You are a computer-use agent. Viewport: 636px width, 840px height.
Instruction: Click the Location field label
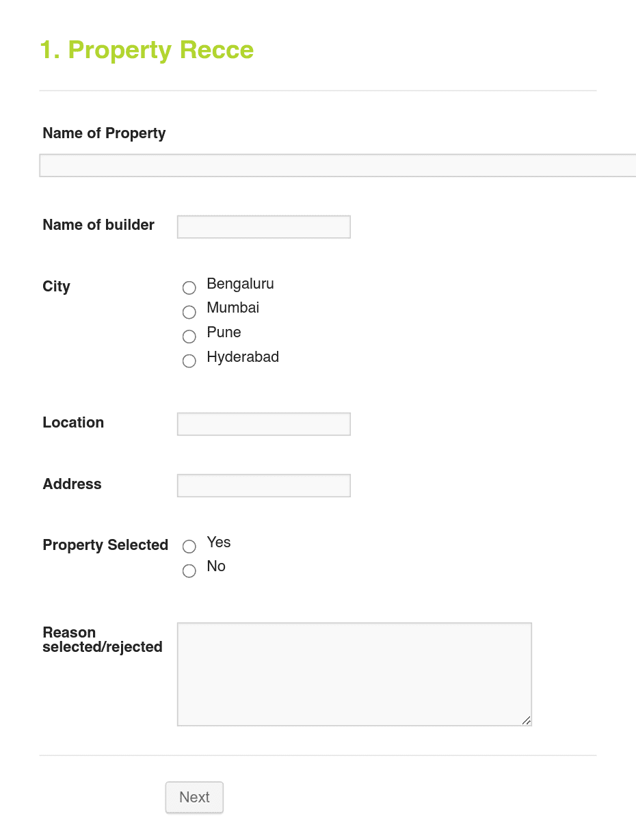pos(73,423)
